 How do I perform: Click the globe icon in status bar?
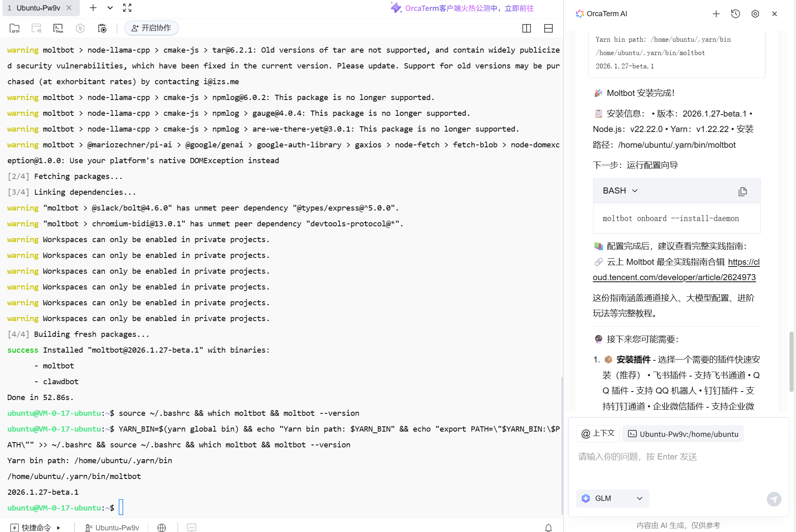pyautogui.click(x=162, y=528)
